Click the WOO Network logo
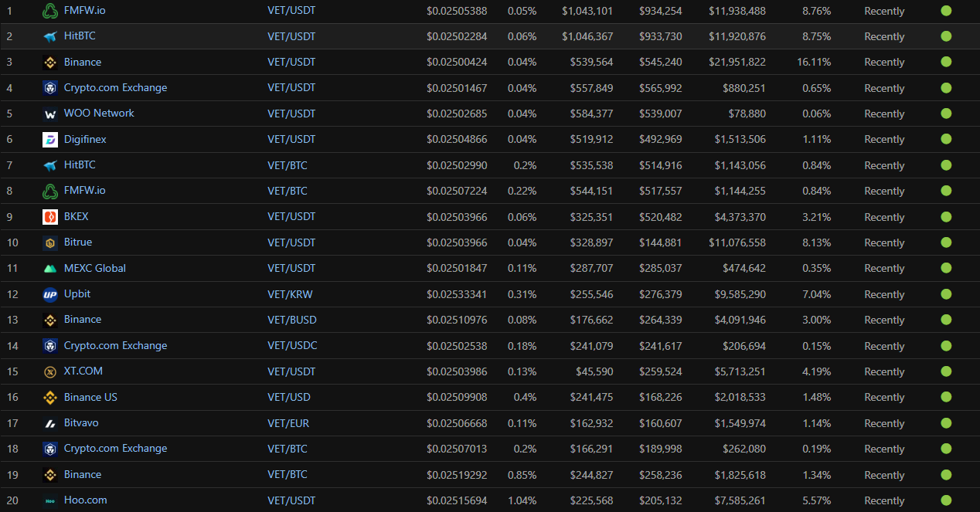Screen dimensions: 980x512 pyautogui.click(x=50, y=114)
